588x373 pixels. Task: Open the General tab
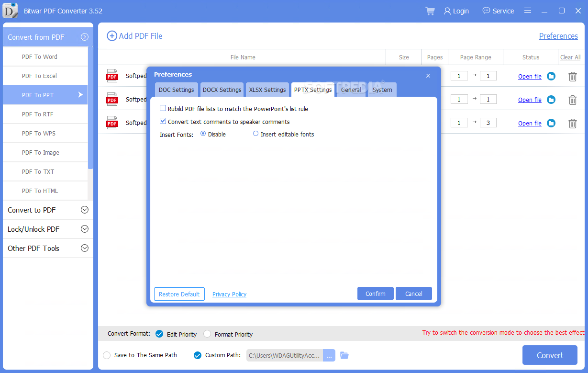pyautogui.click(x=351, y=90)
